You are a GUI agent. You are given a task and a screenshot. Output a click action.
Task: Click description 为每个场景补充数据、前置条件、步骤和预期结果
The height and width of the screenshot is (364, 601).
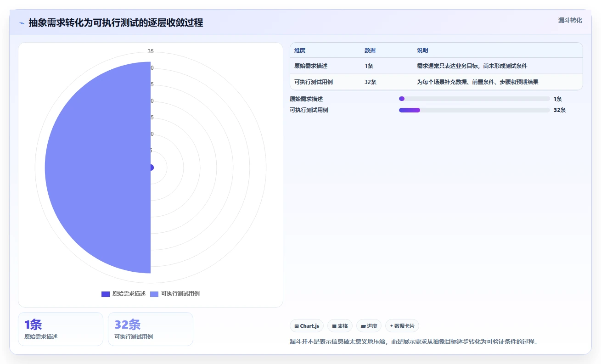tap(477, 82)
